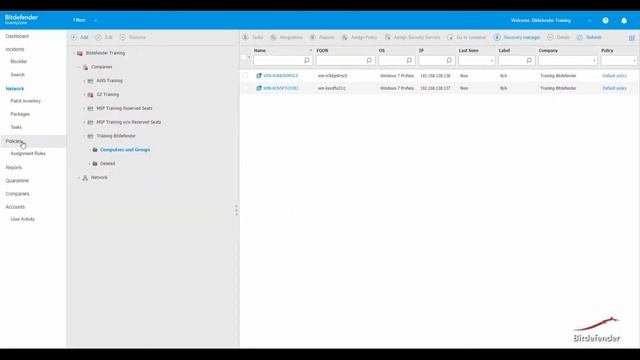Screen dimensions: 640x360
Task: Open the help question mark icon
Action: pos(605,20)
